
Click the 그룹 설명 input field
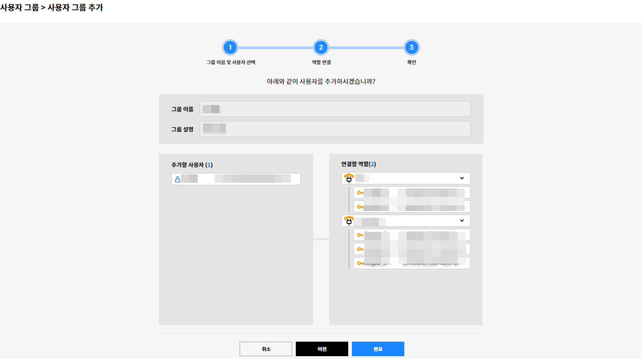[x=335, y=129]
